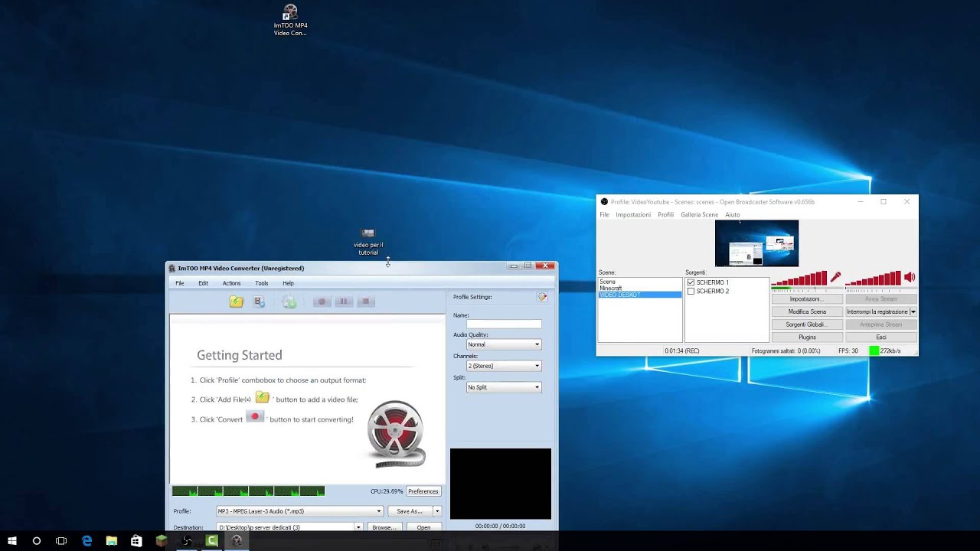Open the Windows Start menu
The height and width of the screenshot is (551, 980).
12,541
